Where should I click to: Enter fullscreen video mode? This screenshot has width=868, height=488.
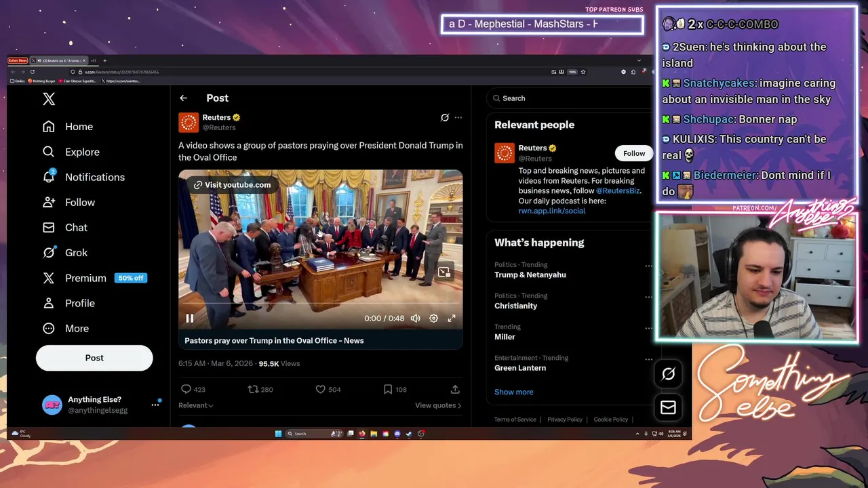click(452, 318)
